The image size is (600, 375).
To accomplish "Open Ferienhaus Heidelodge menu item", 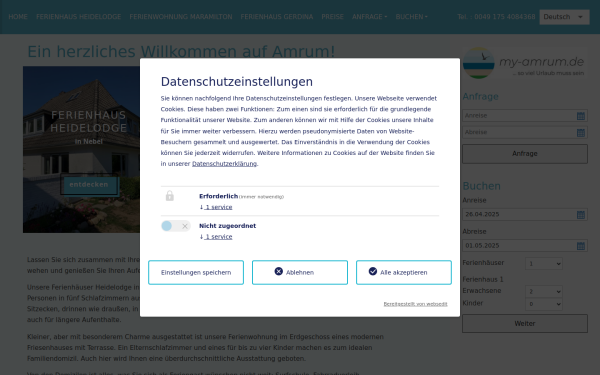I will click(78, 17).
